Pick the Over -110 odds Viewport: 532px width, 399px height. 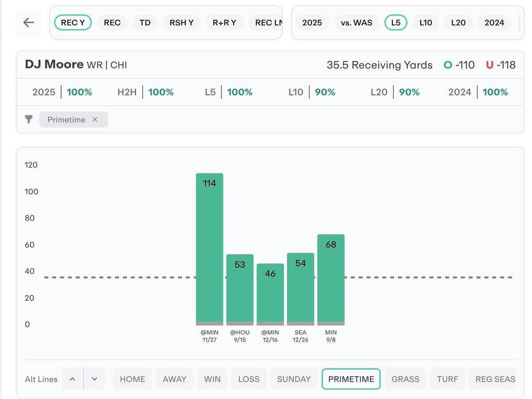click(x=459, y=65)
